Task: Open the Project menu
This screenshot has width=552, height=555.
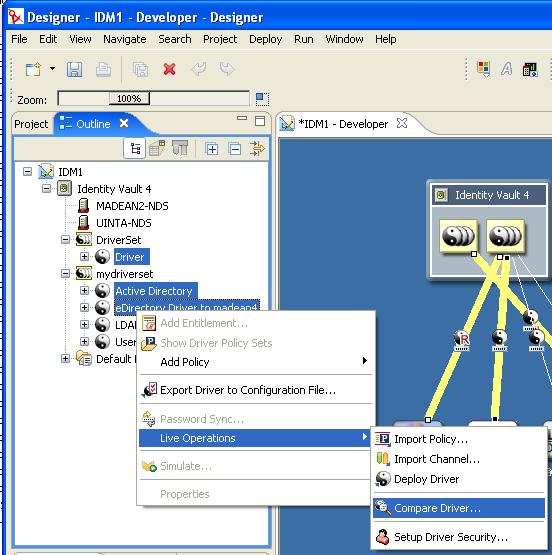Action: [x=220, y=39]
